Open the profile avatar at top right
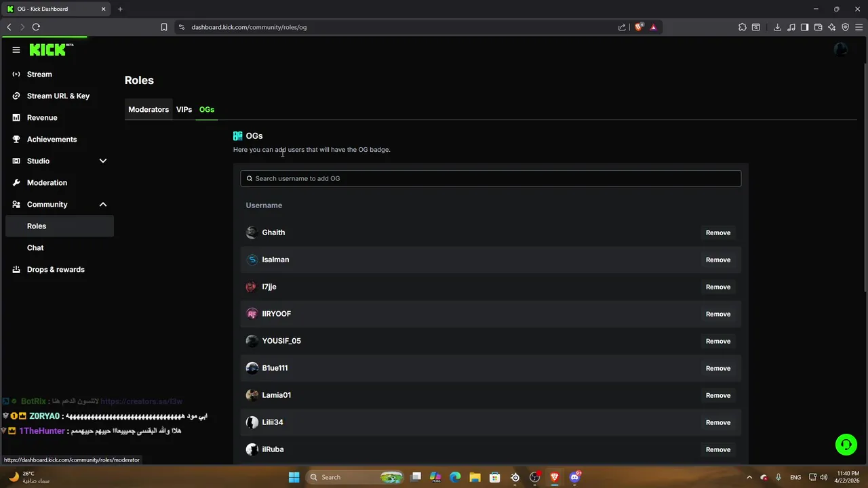The width and height of the screenshot is (868, 488). click(841, 49)
